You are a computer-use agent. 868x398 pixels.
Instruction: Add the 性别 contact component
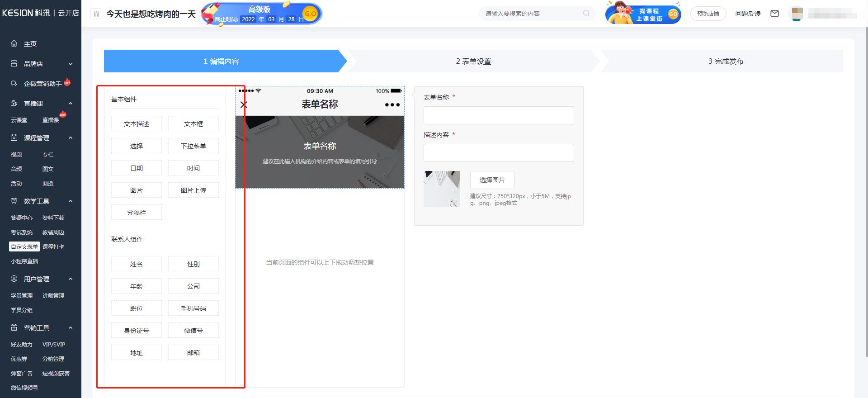pos(193,264)
